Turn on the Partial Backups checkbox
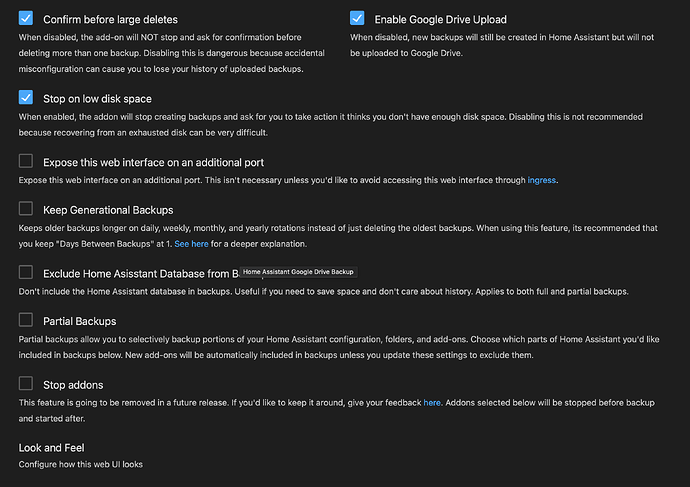 26,320
